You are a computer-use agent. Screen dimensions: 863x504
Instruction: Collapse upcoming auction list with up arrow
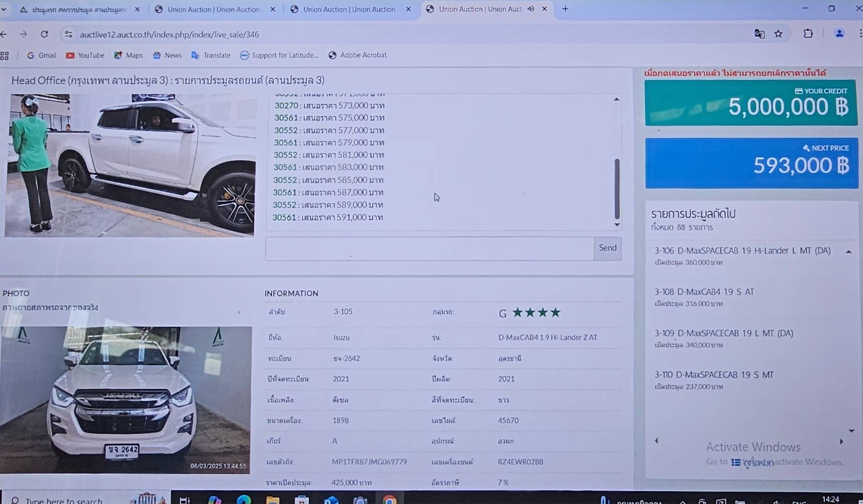click(x=849, y=251)
